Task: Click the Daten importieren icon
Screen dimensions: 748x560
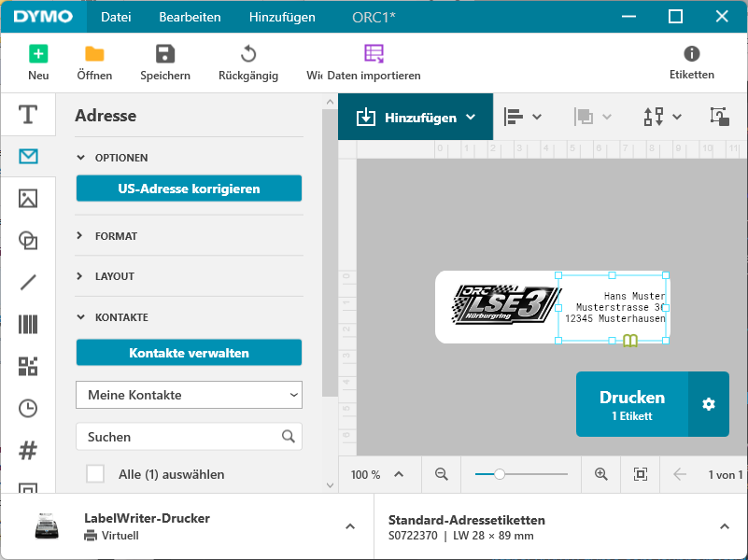Action: 374,53
